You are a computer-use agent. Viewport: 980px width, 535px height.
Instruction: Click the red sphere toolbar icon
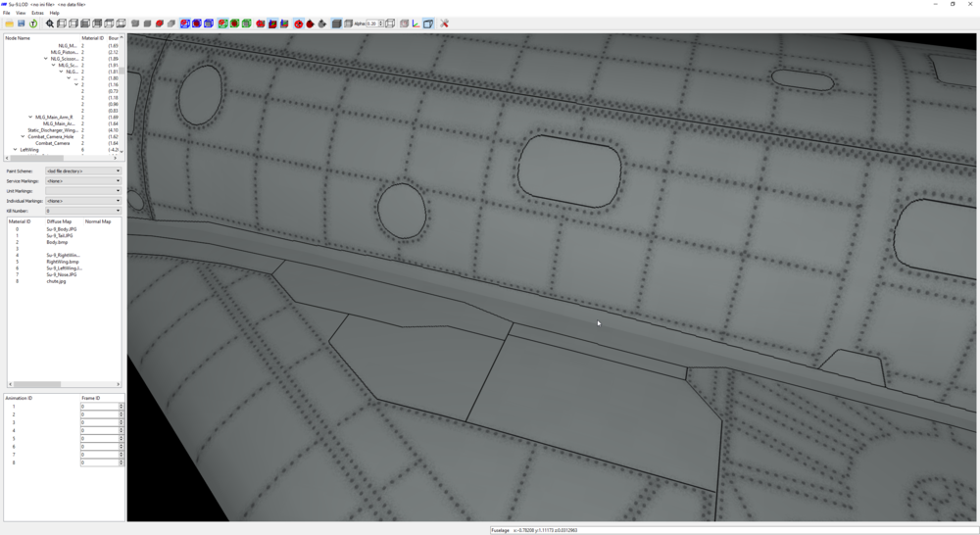point(310,24)
